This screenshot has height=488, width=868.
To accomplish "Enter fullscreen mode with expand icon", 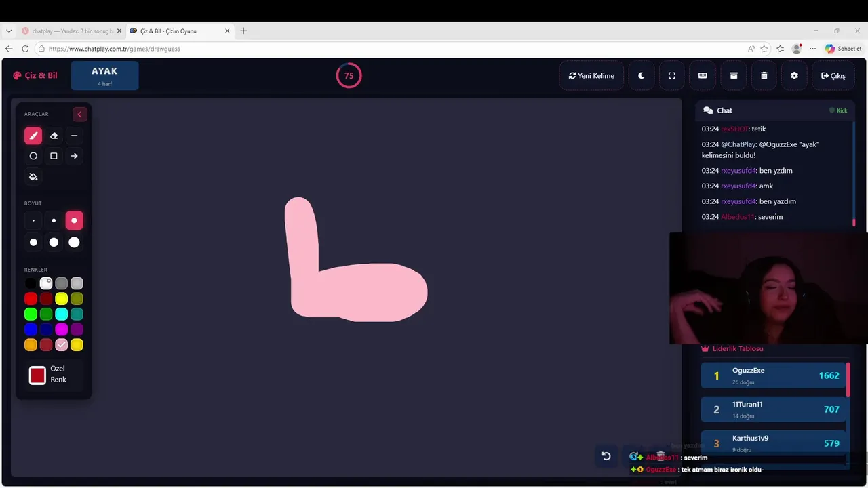I will coord(672,76).
